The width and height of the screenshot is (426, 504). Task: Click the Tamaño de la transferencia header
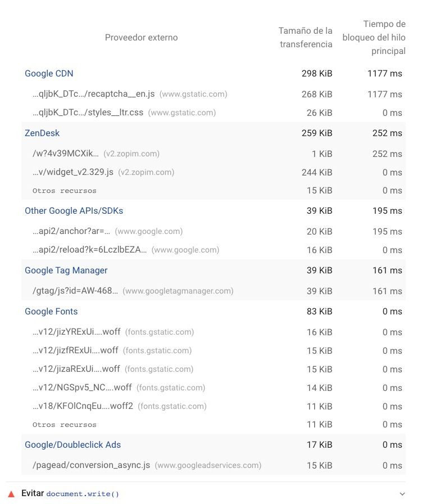(305, 38)
